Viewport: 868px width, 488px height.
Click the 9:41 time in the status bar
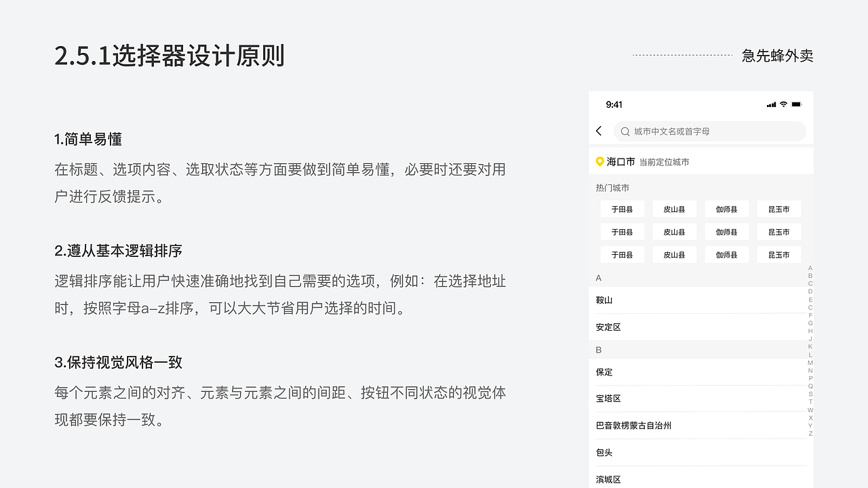pos(614,104)
